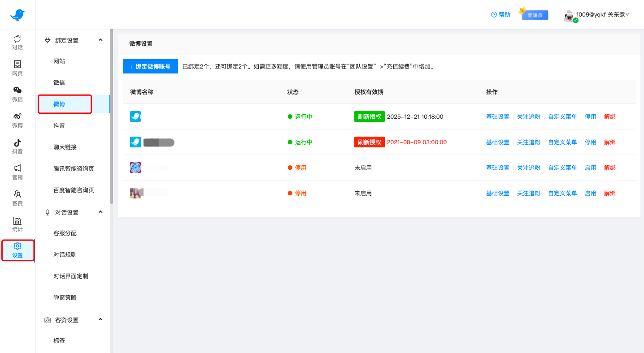Click the 客资 sidebar icon
The height and width of the screenshot is (353, 644).
(17, 198)
